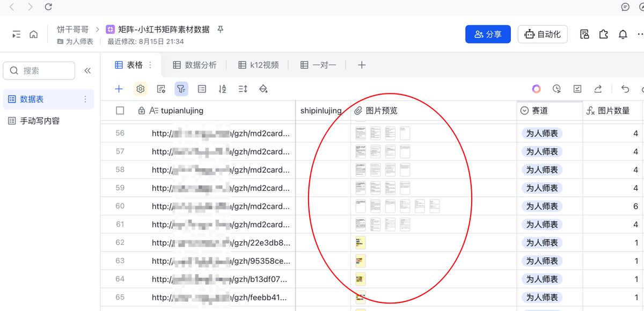This screenshot has height=311, width=644.
Task: Open grouping options via the list icon
Action: pos(202,89)
